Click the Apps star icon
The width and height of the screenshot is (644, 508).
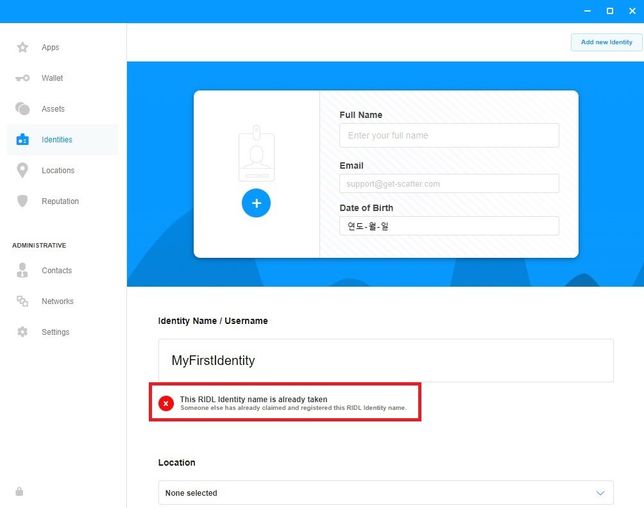click(x=23, y=47)
